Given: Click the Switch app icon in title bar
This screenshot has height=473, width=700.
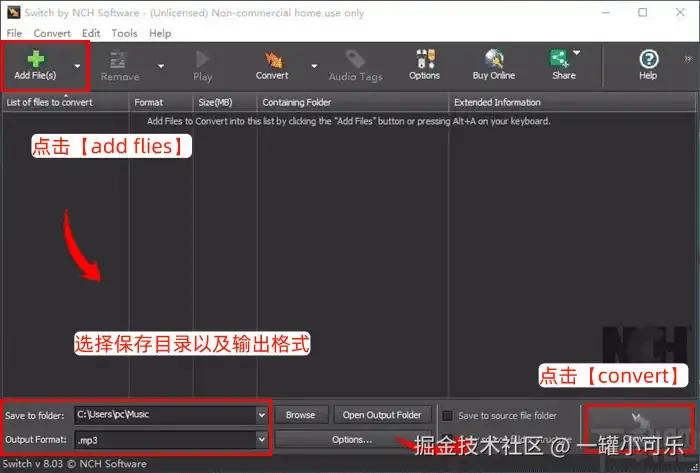Looking at the screenshot, I should coord(13,12).
